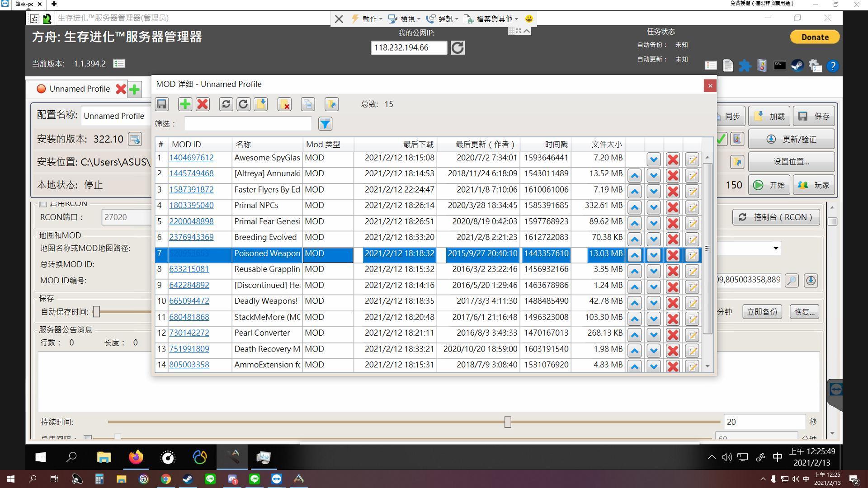
Task: Click the filter icon in MOD search bar
Action: click(325, 124)
